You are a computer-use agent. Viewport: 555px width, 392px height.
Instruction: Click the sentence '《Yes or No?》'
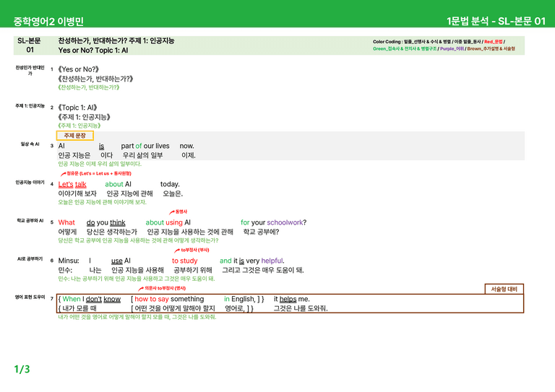coord(78,69)
